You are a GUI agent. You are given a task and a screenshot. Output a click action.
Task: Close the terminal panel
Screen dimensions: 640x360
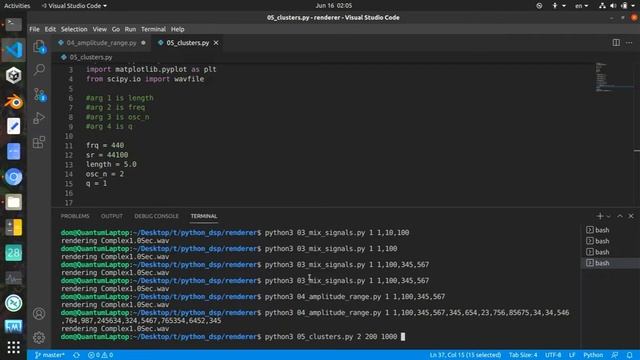tap(631, 216)
